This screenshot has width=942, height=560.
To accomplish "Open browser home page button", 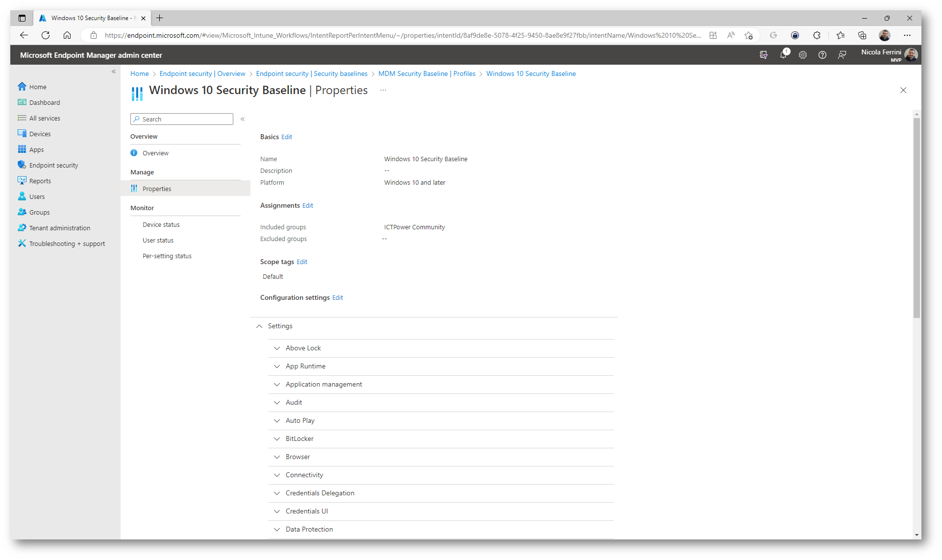I will tap(67, 35).
